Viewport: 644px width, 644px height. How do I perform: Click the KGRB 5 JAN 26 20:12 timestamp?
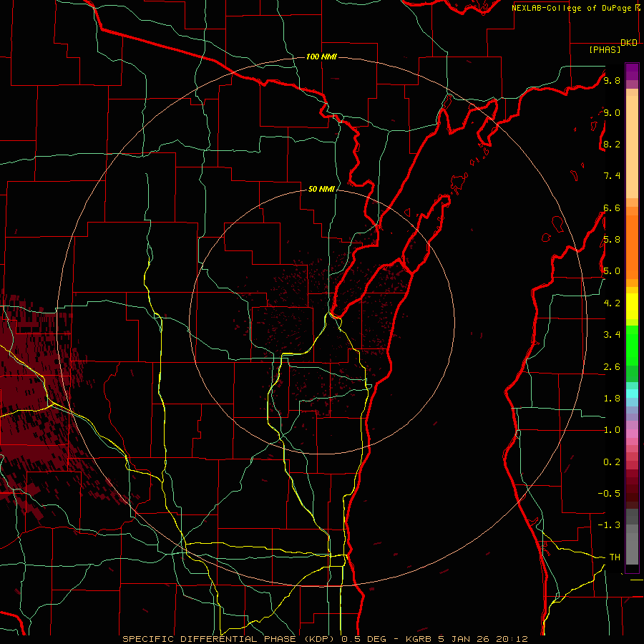pyautogui.click(x=467, y=639)
